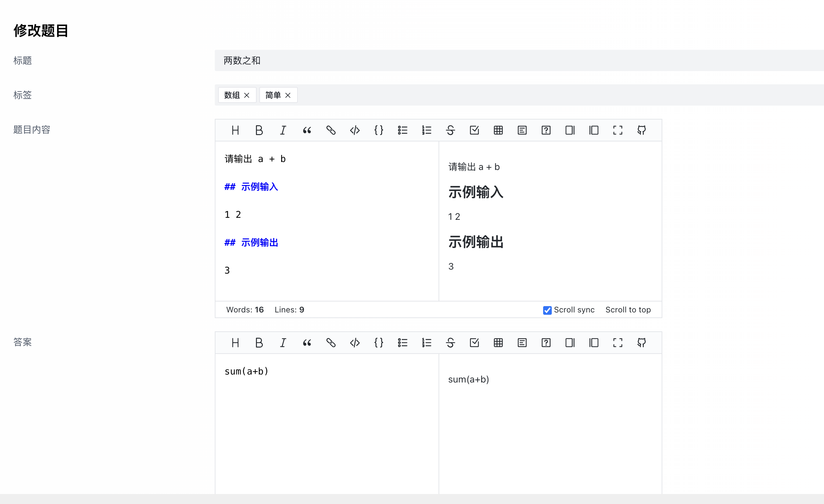Insert blockquote in answer editor toolbar

(307, 342)
